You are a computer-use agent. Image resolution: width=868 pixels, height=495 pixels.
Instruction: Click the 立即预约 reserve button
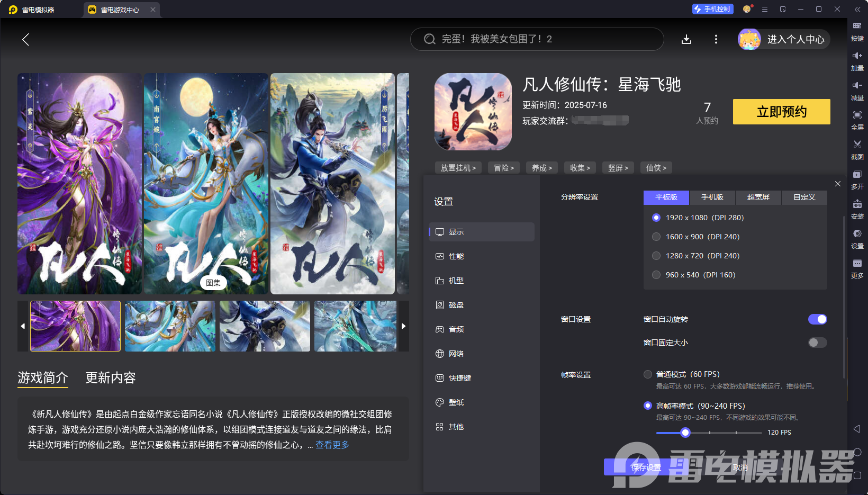[782, 112]
